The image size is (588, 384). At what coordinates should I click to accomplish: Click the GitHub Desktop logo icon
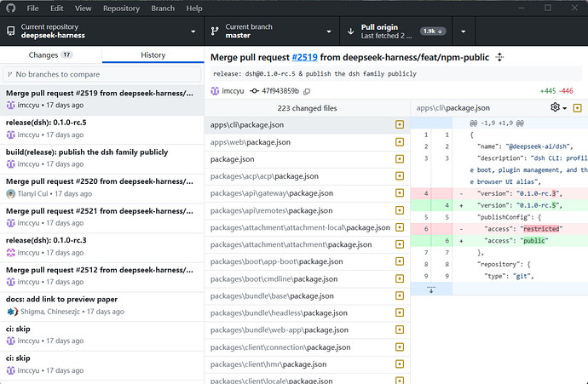coord(11,8)
